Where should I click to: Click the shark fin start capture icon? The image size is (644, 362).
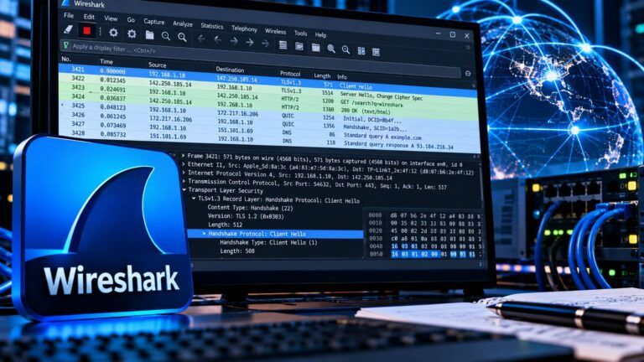tap(68, 29)
